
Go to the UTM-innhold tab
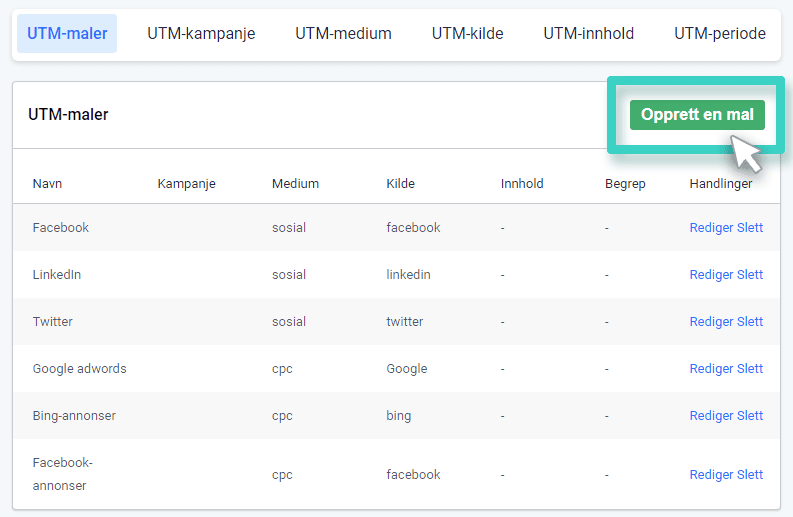point(589,33)
